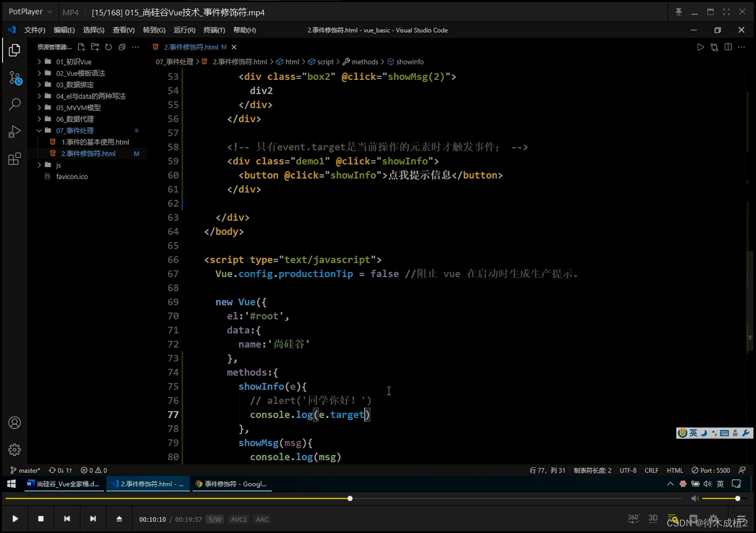
Task: Open the errors and warnings counter in the status bar
Action: [x=94, y=470]
